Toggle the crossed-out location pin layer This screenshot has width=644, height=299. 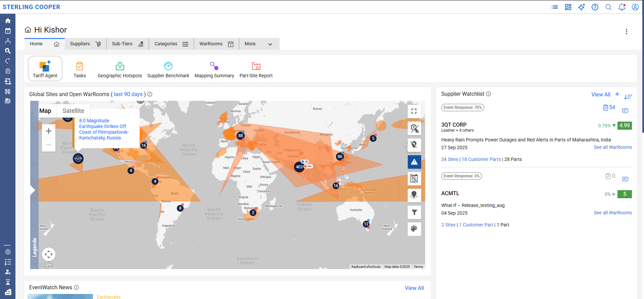pyautogui.click(x=414, y=145)
